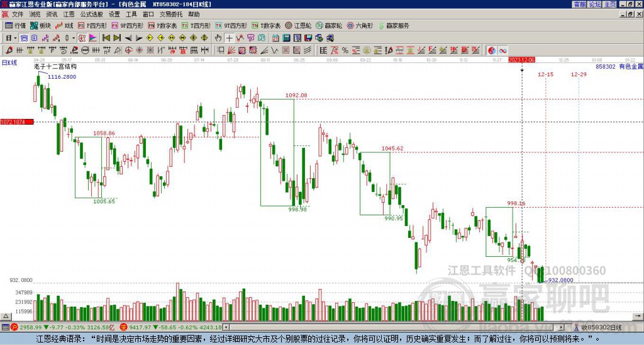Viewport: 644px width, 345px height.
Task: Click the percent % tool icon
Action: click(x=345, y=50)
